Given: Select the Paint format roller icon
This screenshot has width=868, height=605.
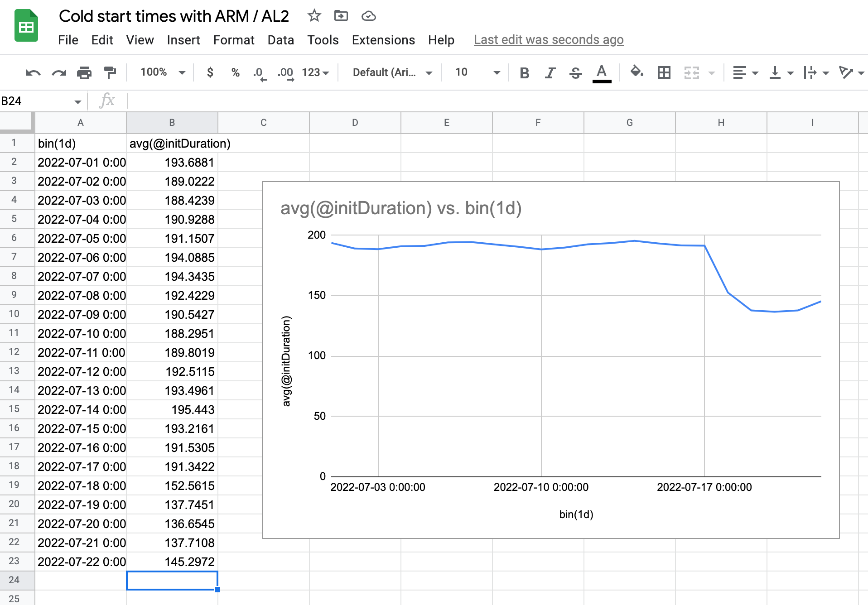Looking at the screenshot, I should [x=110, y=72].
